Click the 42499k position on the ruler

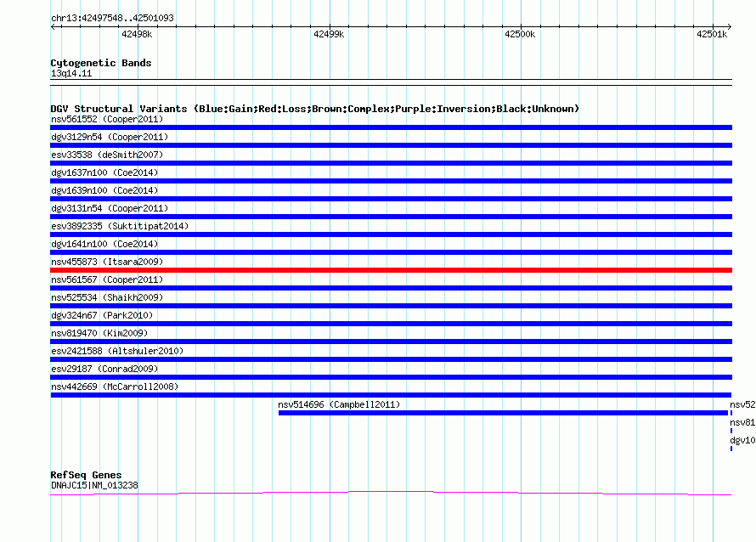(x=329, y=34)
